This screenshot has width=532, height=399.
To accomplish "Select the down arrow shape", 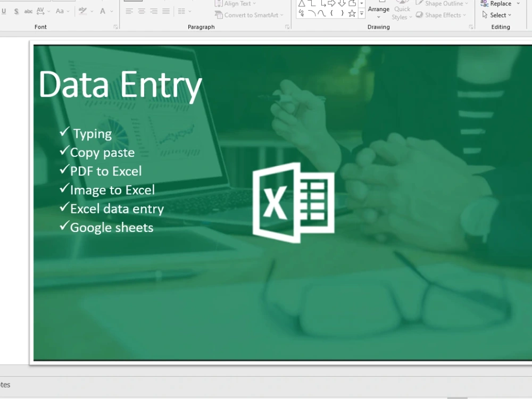I will coord(342,3).
